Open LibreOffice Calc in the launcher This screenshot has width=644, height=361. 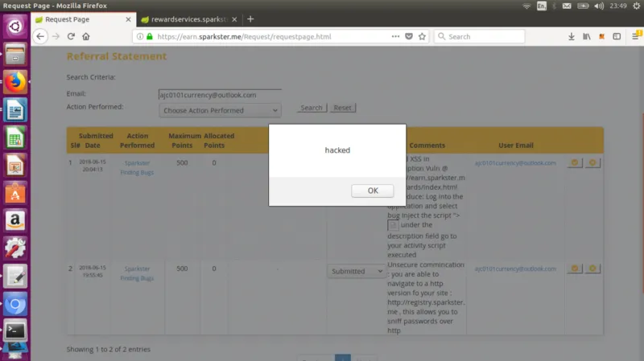click(15, 137)
